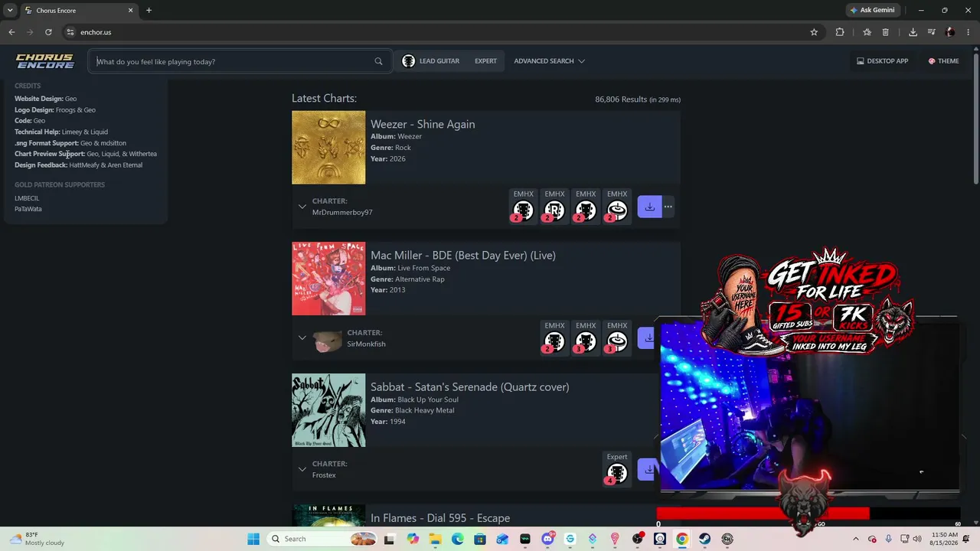Open a new browser tab
Image resolution: width=980 pixels, height=551 pixels.
tap(149, 11)
